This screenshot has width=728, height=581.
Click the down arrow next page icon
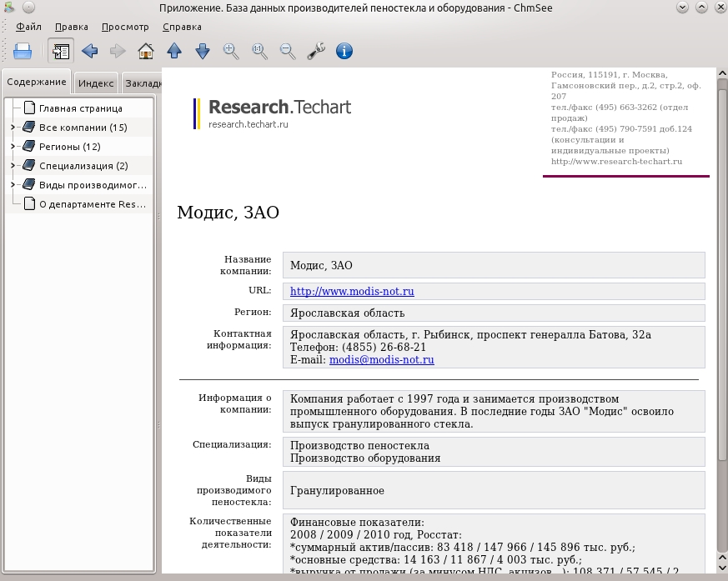click(x=203, y=51)
